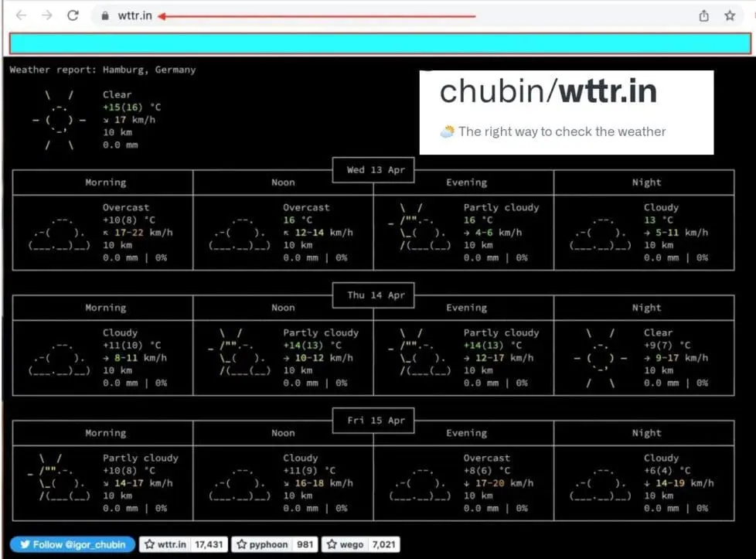Select the Fri 15 Apr date header

(x=376, y=421)
